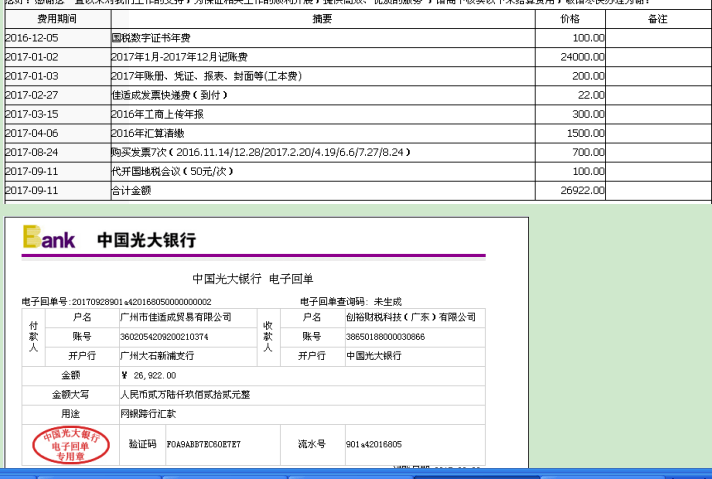Click the 价格 column header
Screen dimensions: 712x479
point(570,19)
